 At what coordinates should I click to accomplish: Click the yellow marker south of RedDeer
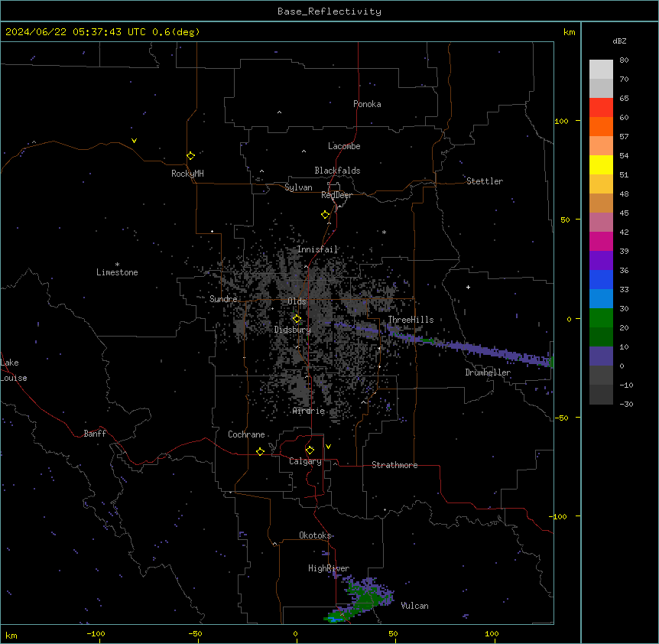[326, 215]
